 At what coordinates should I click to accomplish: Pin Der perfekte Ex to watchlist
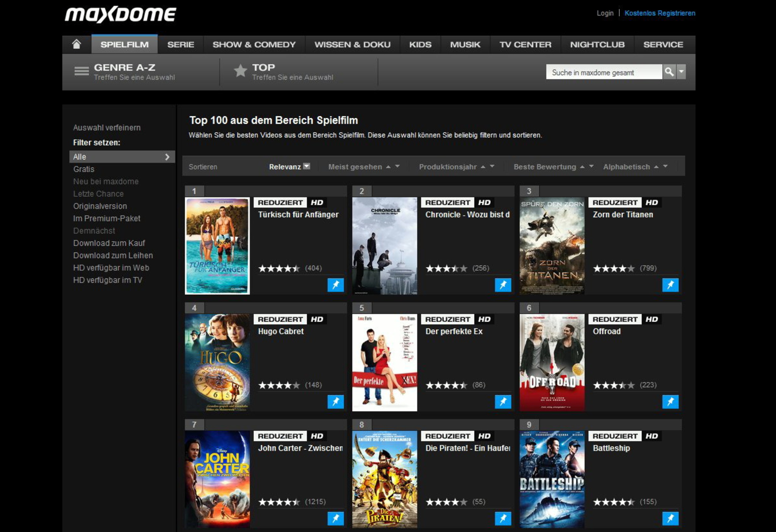click(503, 402)
